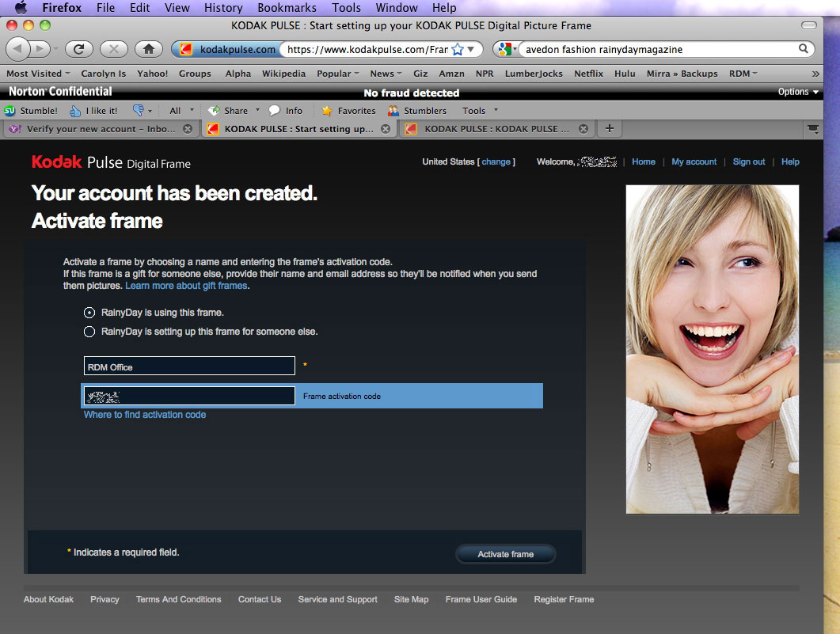Open the Register Frame footer link
The height and width of the screenshot is (634, 840).
(564, 600)
